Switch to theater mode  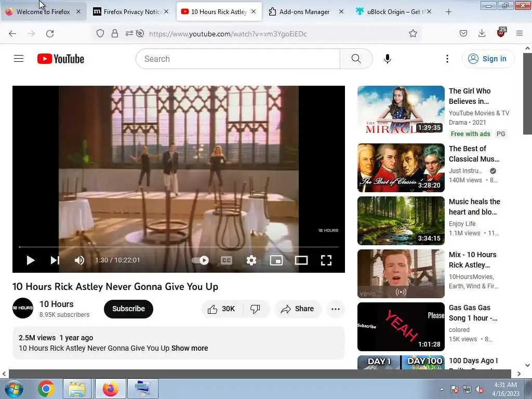tap(301, 260)
